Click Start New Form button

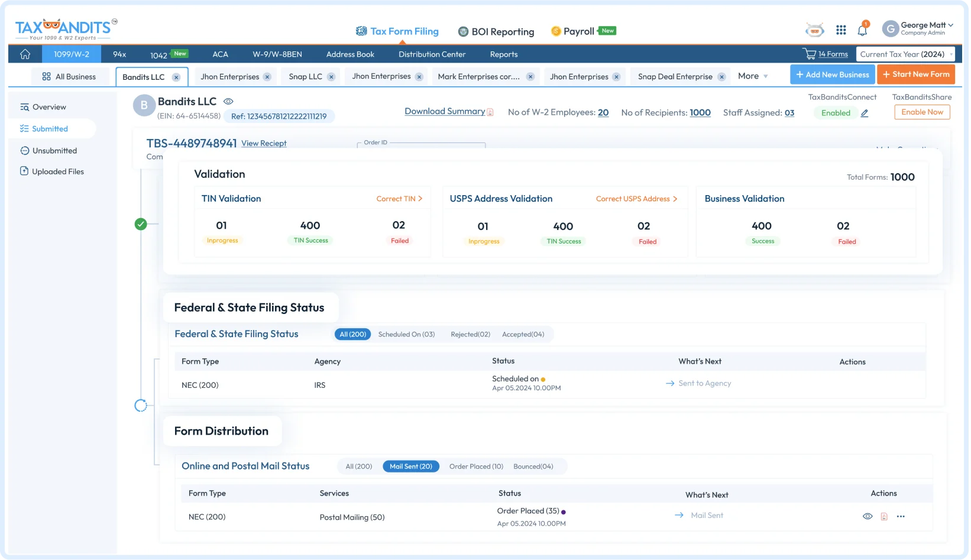[x=917, y=75]
